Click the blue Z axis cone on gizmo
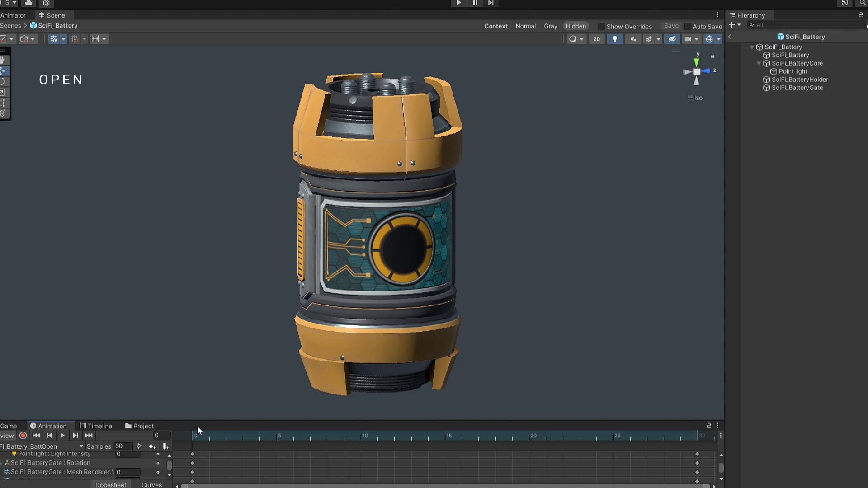The width and height of the screenshot is (868, 488). 706,71
